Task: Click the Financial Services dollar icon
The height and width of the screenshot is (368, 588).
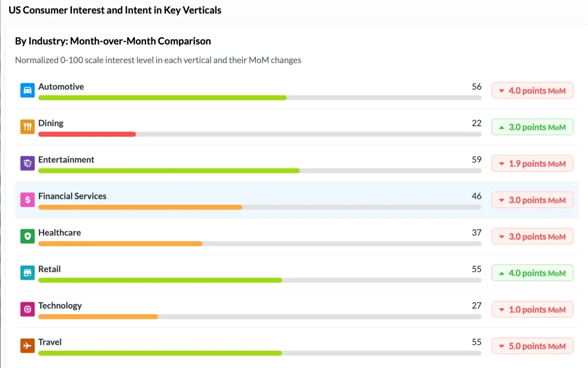Action: [27, 200]
